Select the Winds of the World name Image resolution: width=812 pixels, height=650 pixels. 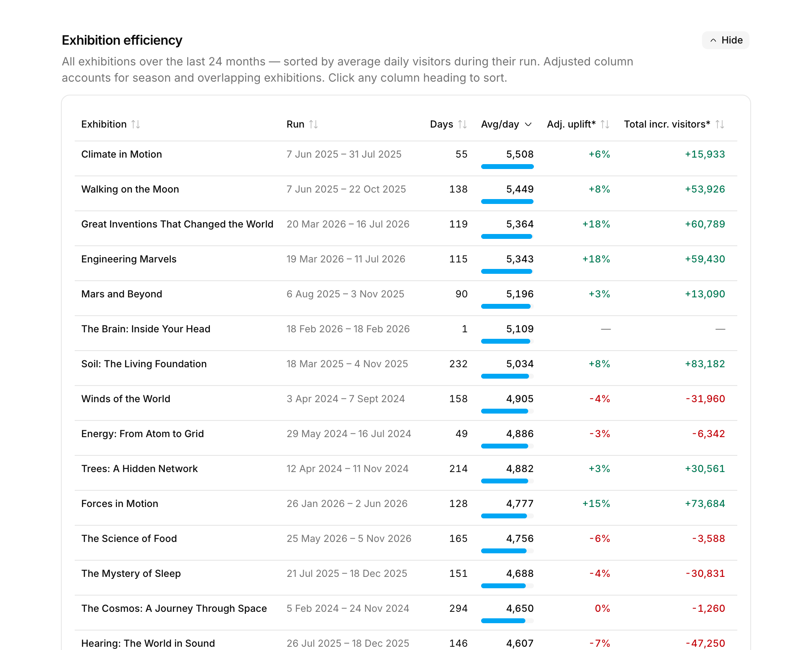point(125,399)
